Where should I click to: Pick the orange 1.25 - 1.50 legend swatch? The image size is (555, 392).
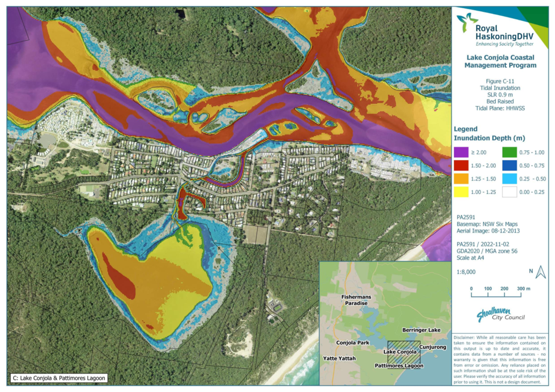coord(461,179)
